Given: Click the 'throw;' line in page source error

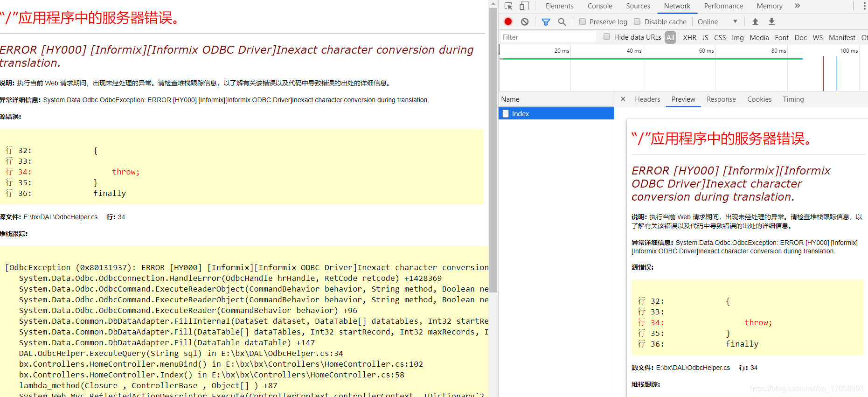Looking at the screenshot, I should point(125,172).
